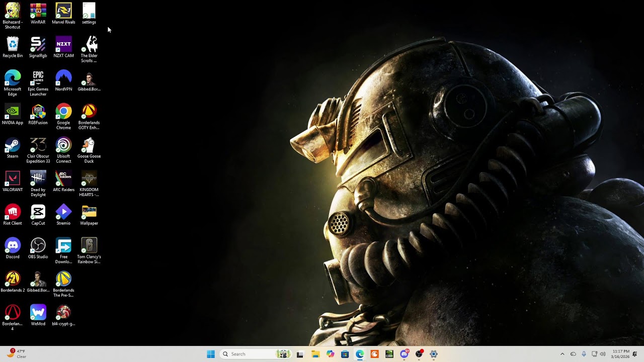The width and height of the screenshot is (644, 362).
Task: Select Google Chrome on the desktop
Action: [x=63, y=117]
